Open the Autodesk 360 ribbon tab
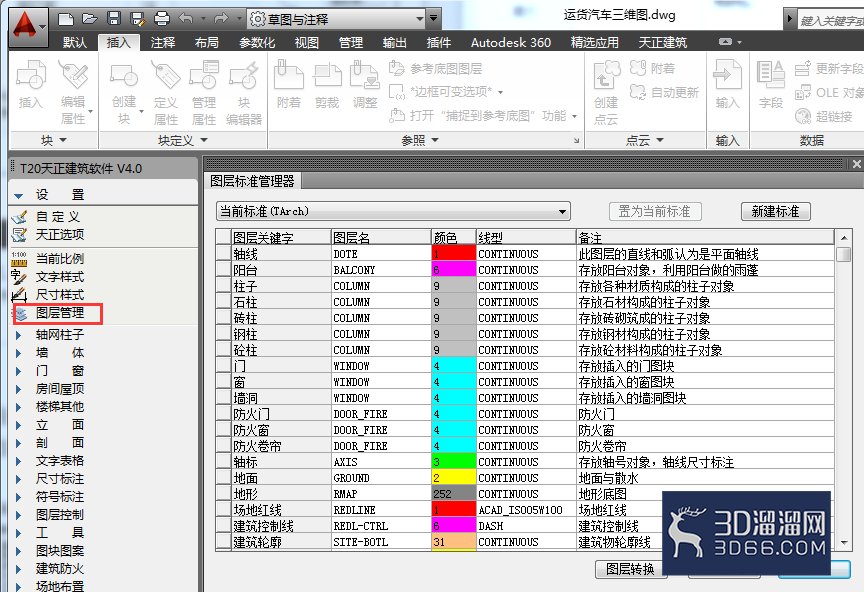 511,42
